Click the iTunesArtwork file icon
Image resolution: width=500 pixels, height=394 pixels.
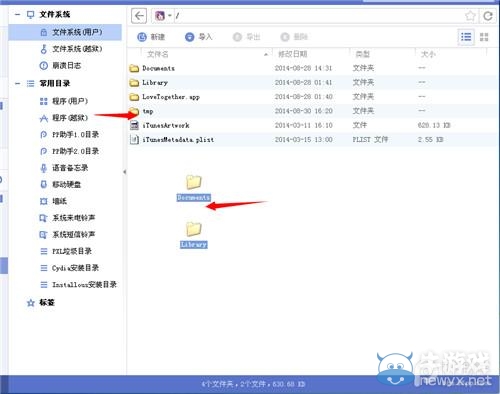pyautogui.click(x=134, y=125)
